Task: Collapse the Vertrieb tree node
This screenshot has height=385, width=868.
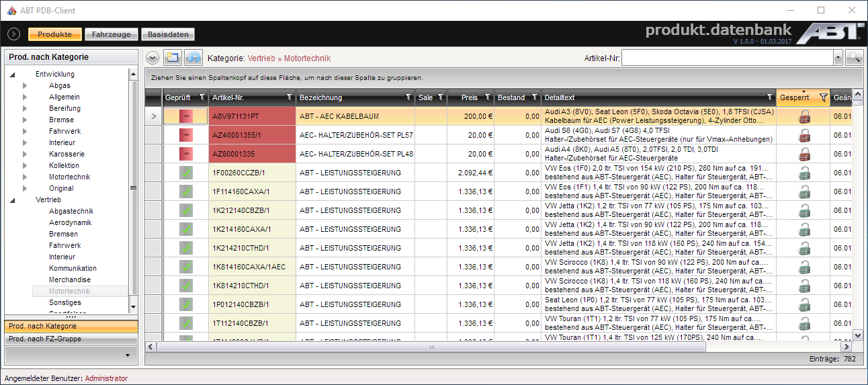Action: (x=12, y=200)
